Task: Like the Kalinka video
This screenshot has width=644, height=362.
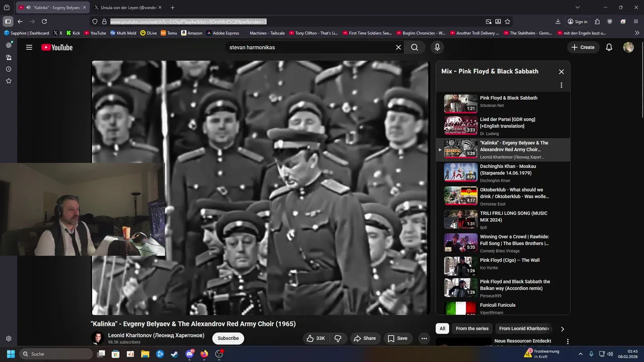Action: point(315,338)
